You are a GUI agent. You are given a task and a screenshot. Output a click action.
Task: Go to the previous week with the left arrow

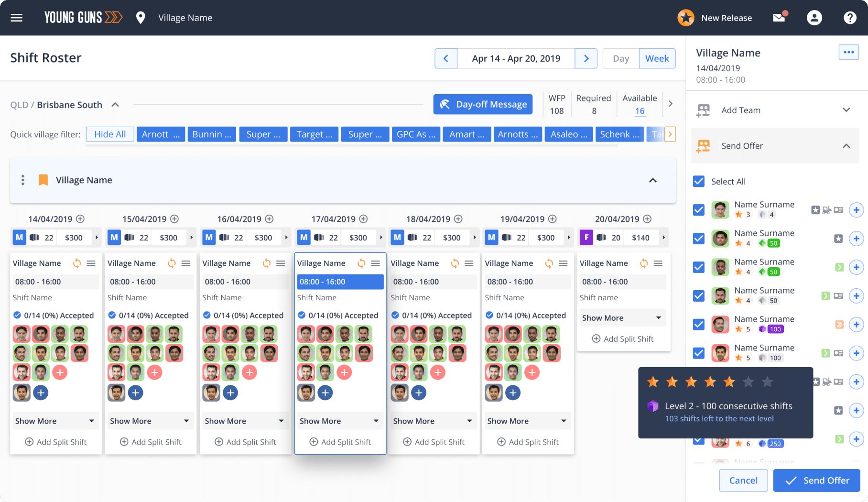tap(446, 58)
